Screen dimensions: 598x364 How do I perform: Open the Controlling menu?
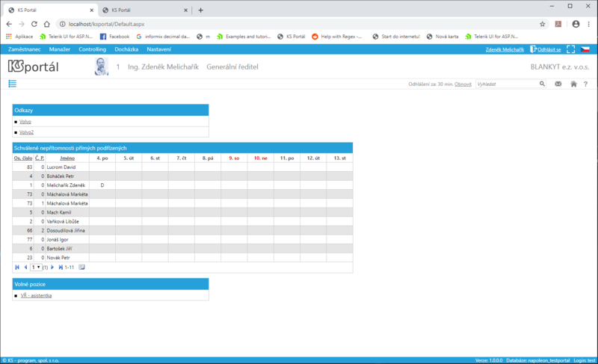pos(92,49)
